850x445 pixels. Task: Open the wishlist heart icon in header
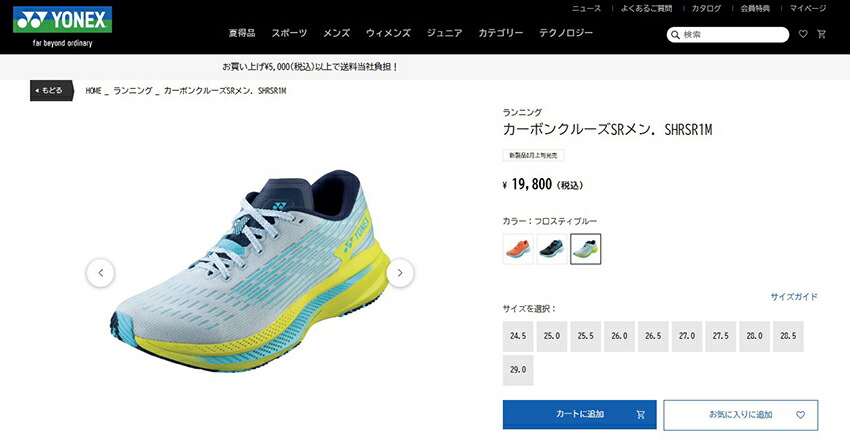(x=803, y=34)
